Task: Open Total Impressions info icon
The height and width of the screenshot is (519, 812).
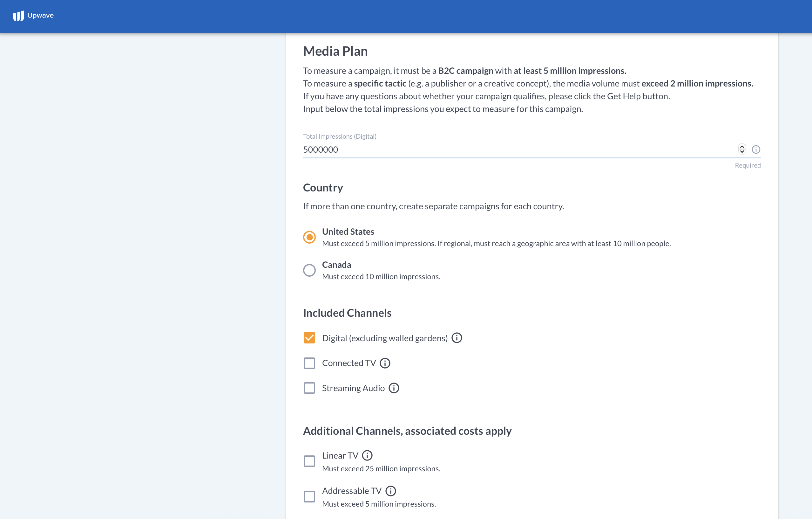Action: pos(756,149)
